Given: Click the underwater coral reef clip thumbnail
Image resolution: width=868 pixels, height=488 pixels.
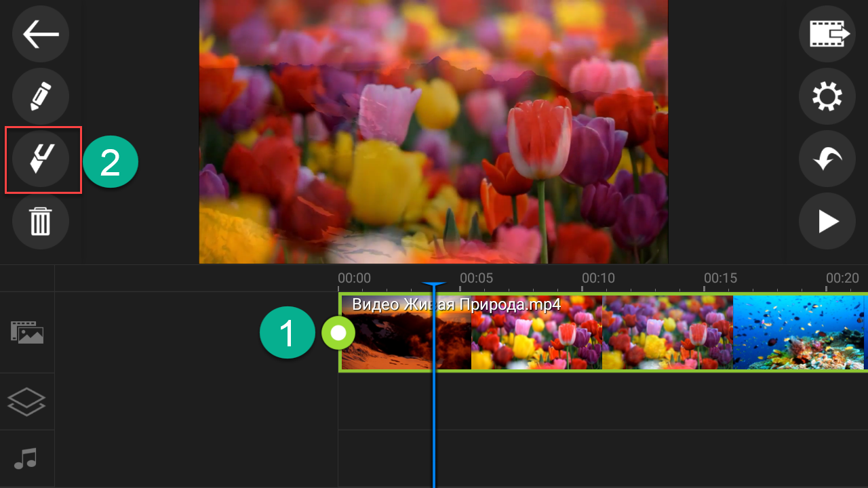Looking at the screenshot, I should point(799,333).
